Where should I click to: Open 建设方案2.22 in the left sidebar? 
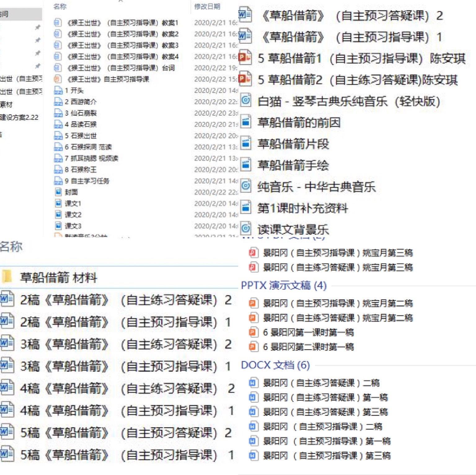click(x=19, y=117)
